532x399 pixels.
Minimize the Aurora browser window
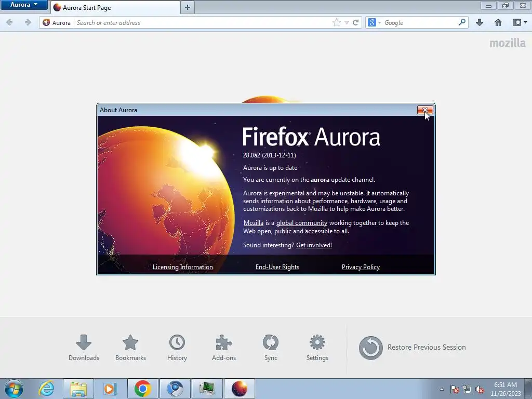[488, 5]
